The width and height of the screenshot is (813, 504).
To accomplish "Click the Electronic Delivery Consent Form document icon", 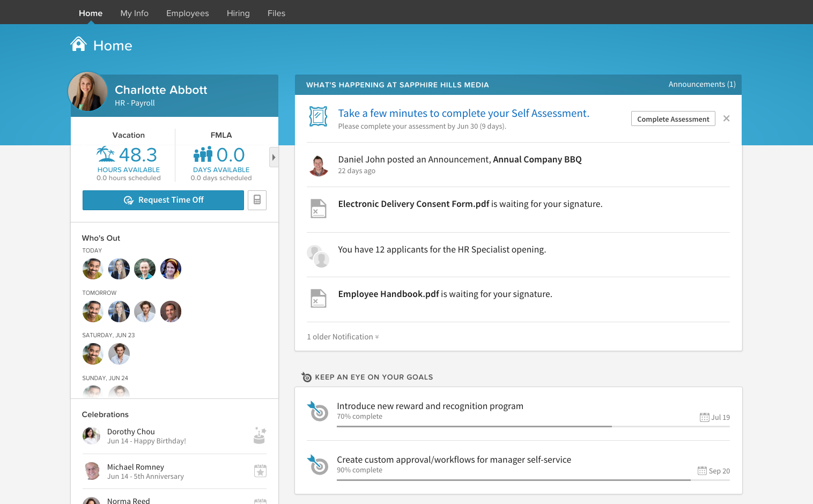I will coord(319,209).
